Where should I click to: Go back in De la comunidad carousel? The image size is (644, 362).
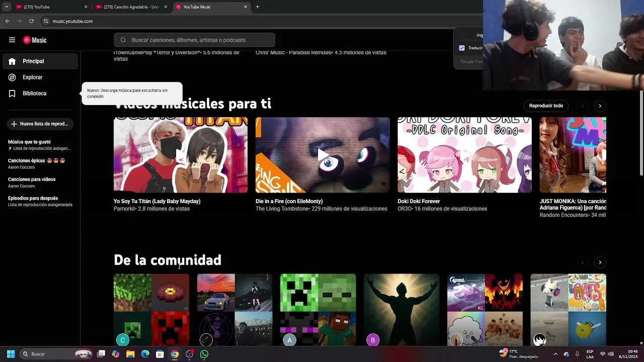583,262
